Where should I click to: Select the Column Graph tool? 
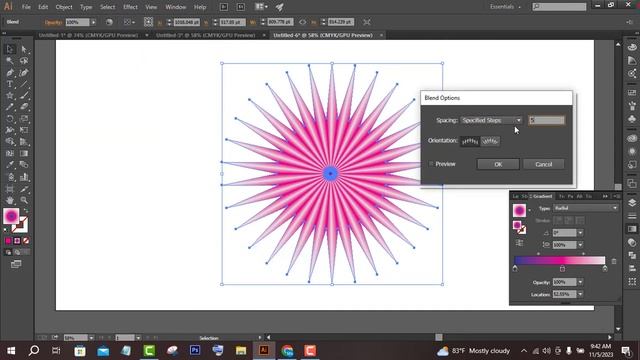[24, 177]
